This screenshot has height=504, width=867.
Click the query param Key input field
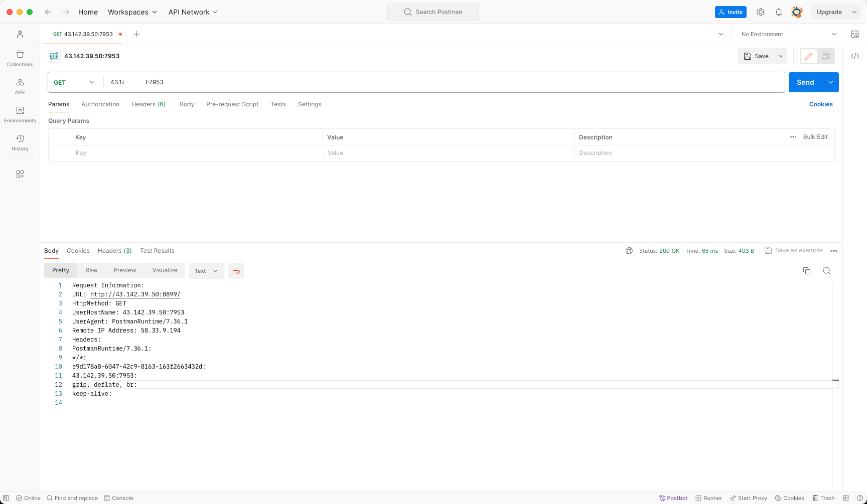197,153
